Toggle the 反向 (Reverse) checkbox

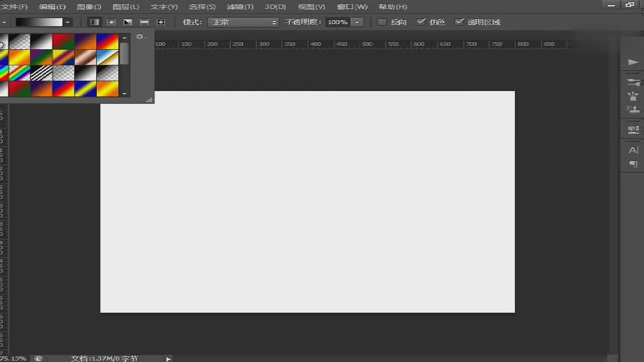tap(382, 22)
